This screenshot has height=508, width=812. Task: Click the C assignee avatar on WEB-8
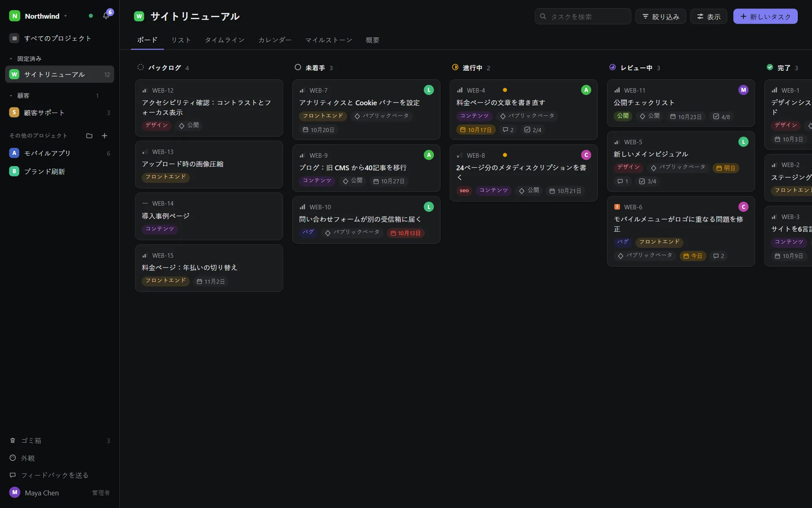(586, 155)
